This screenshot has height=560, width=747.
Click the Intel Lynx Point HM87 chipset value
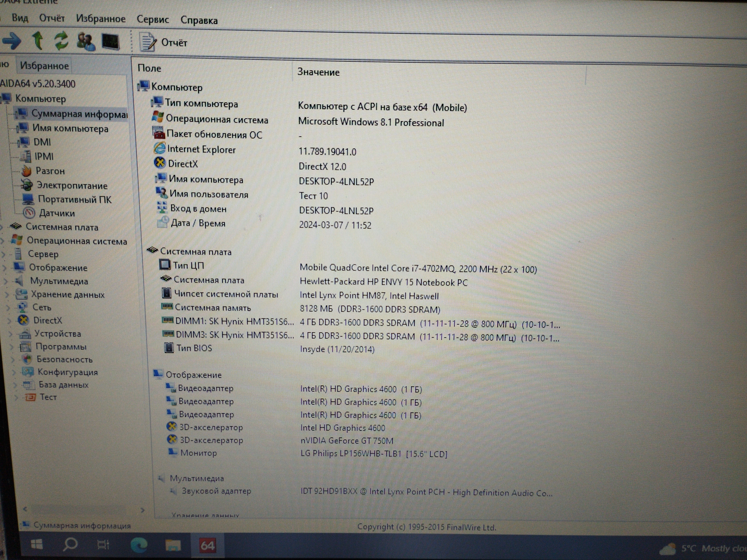click(x=369, y=296)
